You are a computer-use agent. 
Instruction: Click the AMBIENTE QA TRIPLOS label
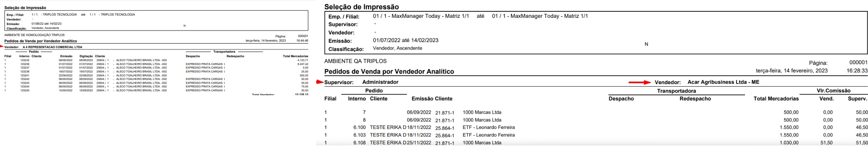coord(355,61)
